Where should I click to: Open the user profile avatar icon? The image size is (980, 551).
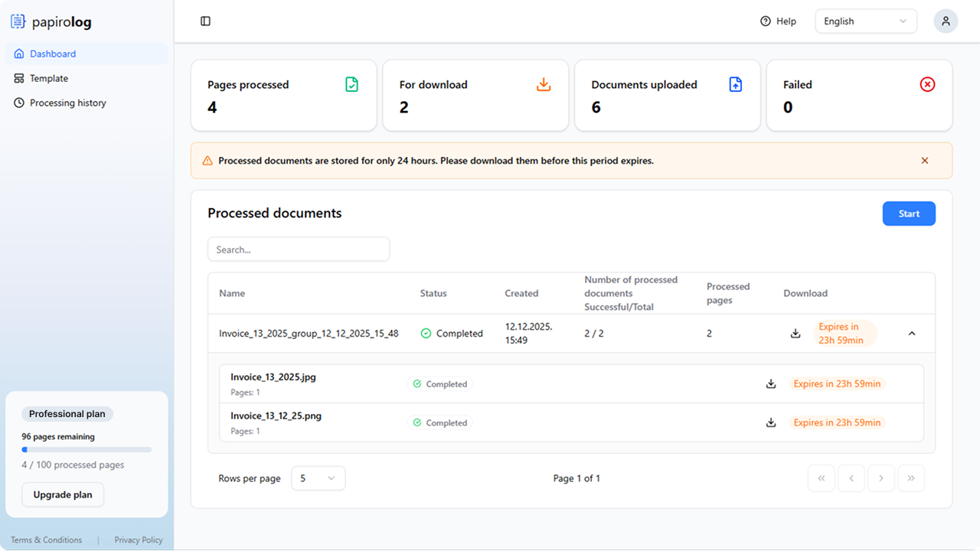[x=946, y=21]
